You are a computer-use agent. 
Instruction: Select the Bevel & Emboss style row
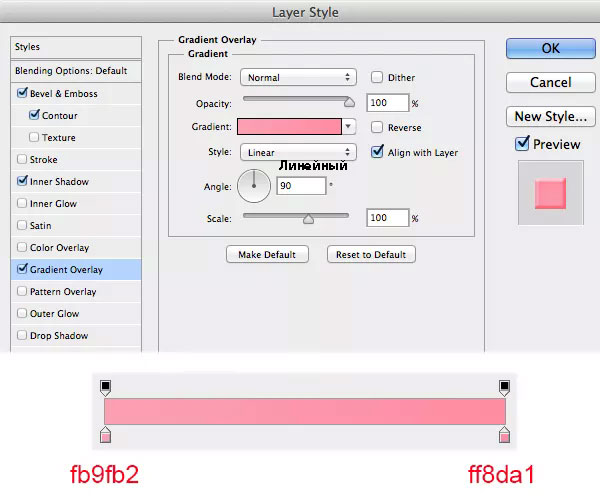(76, 93)
